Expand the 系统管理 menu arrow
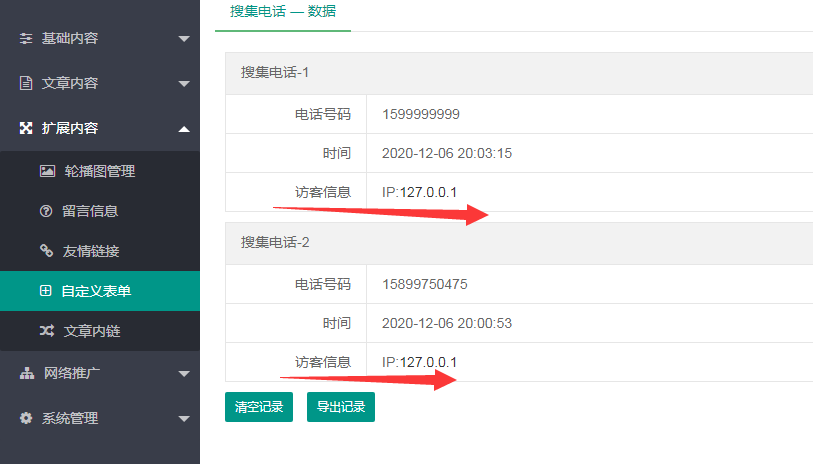Screen dimensions: 813x464 [x=183, y=419]
